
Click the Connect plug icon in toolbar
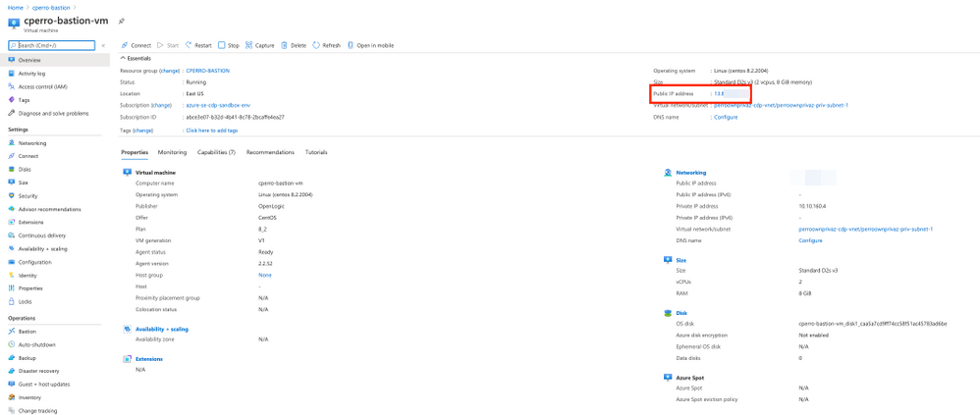pyautogui.click(x=125, y=45)
